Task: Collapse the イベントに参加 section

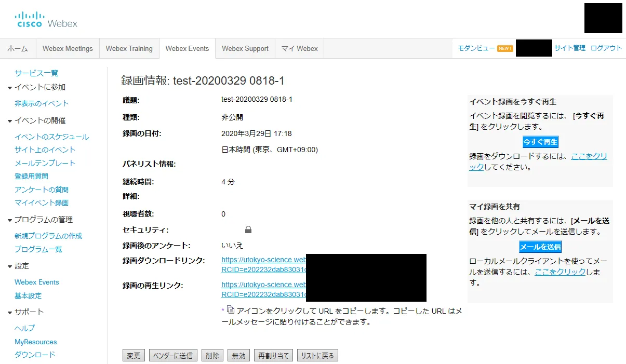Action: tap(10, 88)
